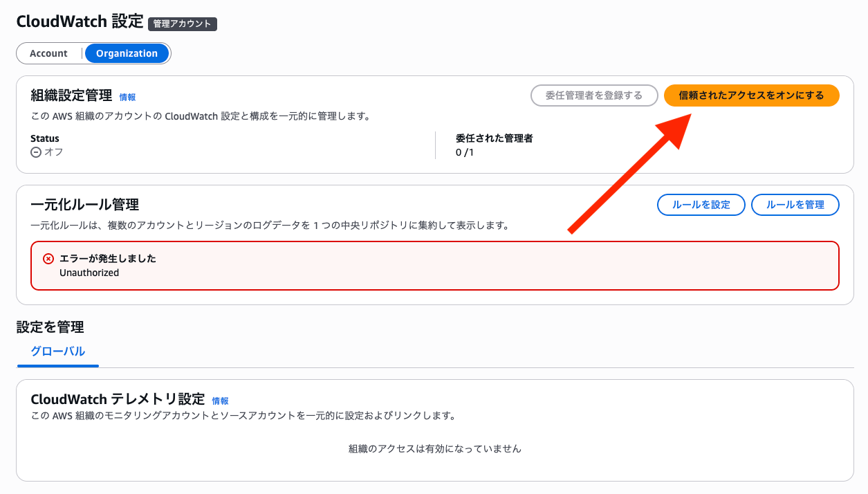The height and width of the screenshot is (494, 868).
Task: Click the 委任された管理者 label
Action: (495, 138)
